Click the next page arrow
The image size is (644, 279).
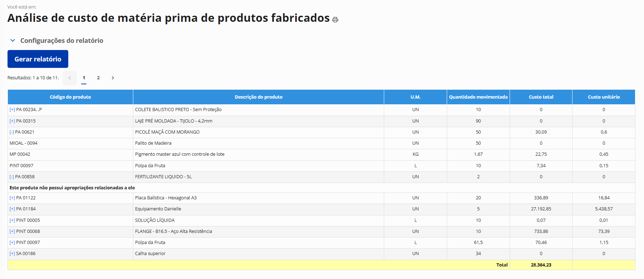point(113,78)
